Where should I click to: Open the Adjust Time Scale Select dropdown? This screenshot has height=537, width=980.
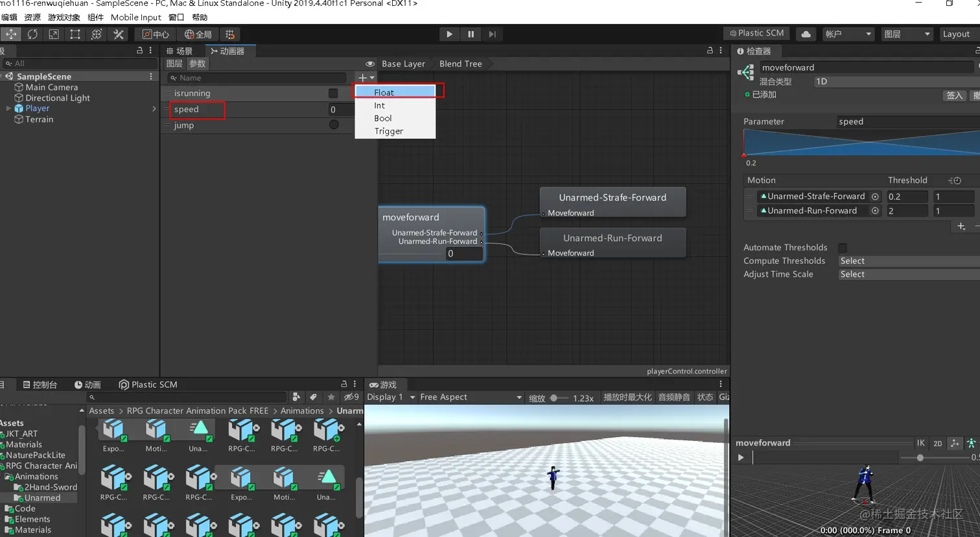click(909, 274)
